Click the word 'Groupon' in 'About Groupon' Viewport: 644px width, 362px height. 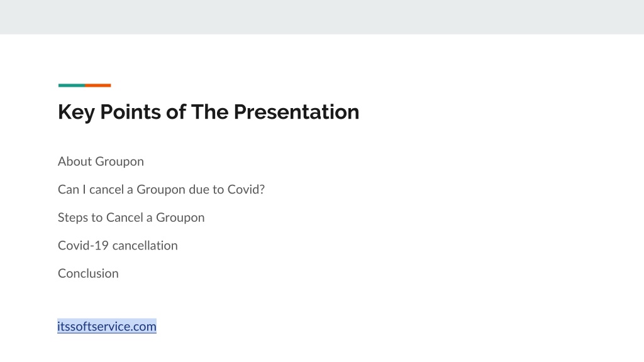click(119, 162)
